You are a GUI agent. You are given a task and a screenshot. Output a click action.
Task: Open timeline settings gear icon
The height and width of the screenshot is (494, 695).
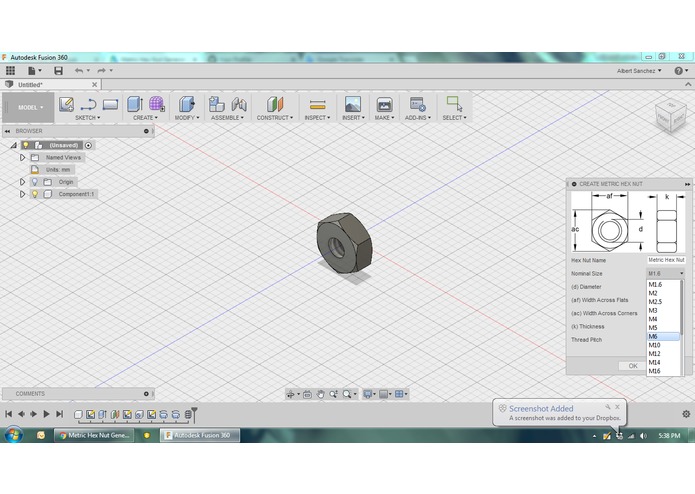point(686,414)
